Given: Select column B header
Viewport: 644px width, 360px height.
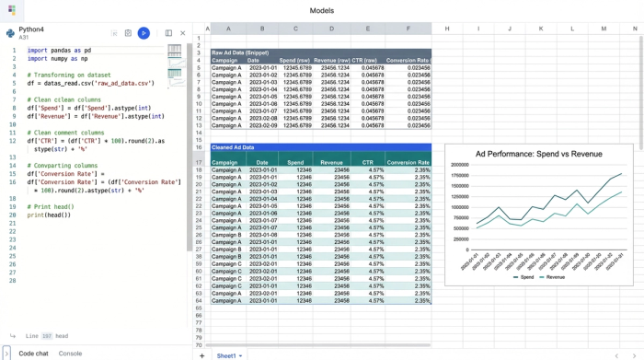Looking at the screenshot, I should (262, 29).
